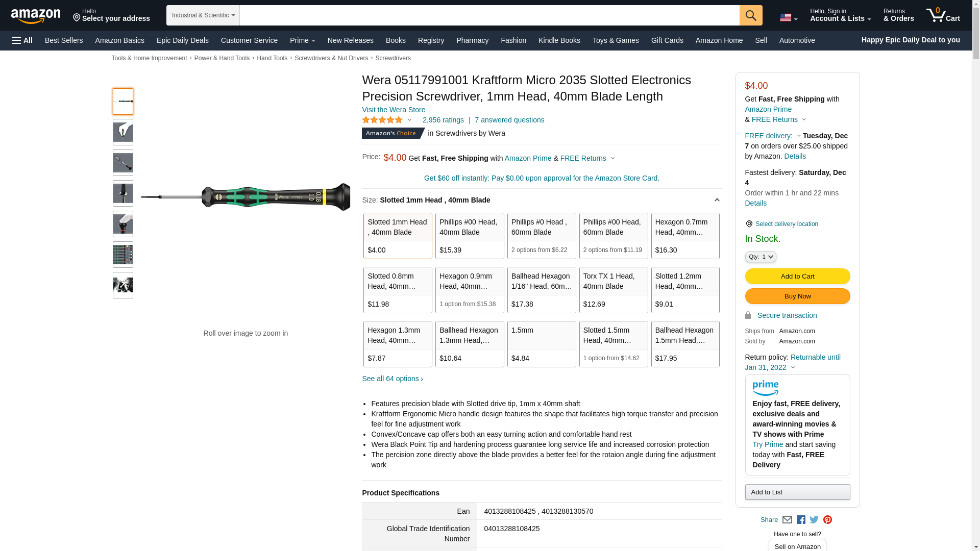The height and width of the screenshot is (551, 980).
Task: Select Torx TX 1 Head size option
Action: (x=613, y=290)
